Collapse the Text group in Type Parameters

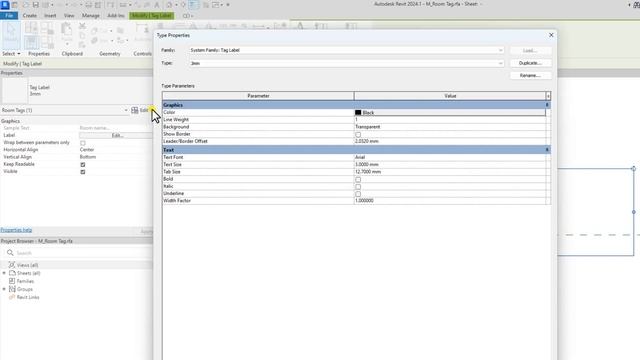tap(547, 150)
